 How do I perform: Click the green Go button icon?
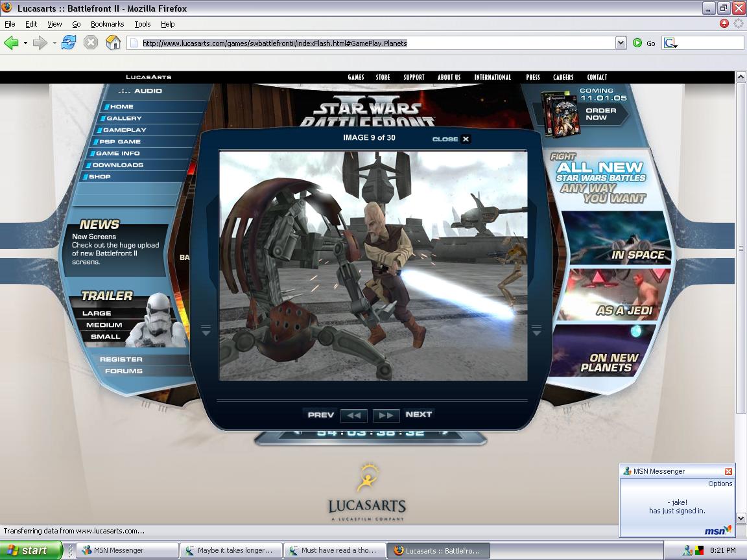(x=637, y=43)
